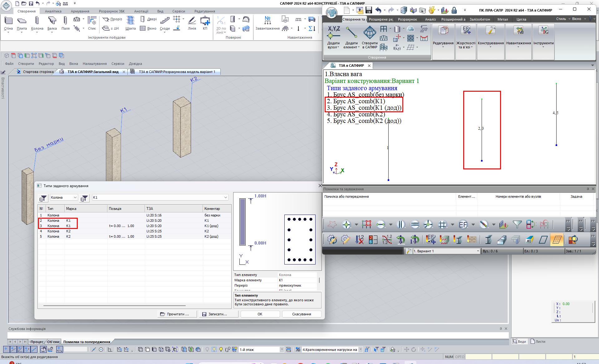Screen dimensions: 599x364
Task: Toggle the filter button beside K1 dropdown
Action: (x=84, y=198)
